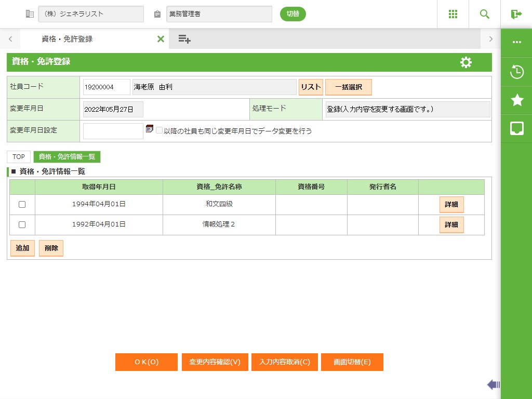Screen dimensions: 532x399
Task: Click the 変更内容確認(V) button
Action: coord(215,362)
